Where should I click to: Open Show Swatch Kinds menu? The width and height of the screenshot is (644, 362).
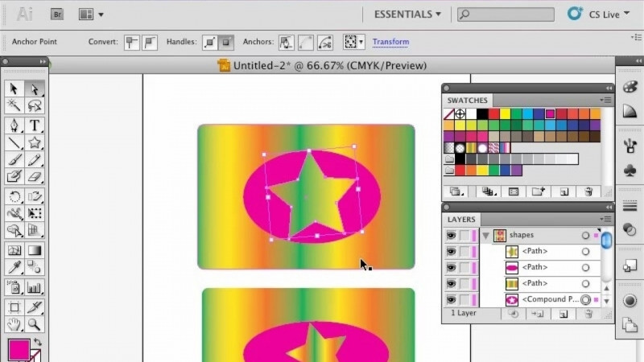(x=489, y=191)
